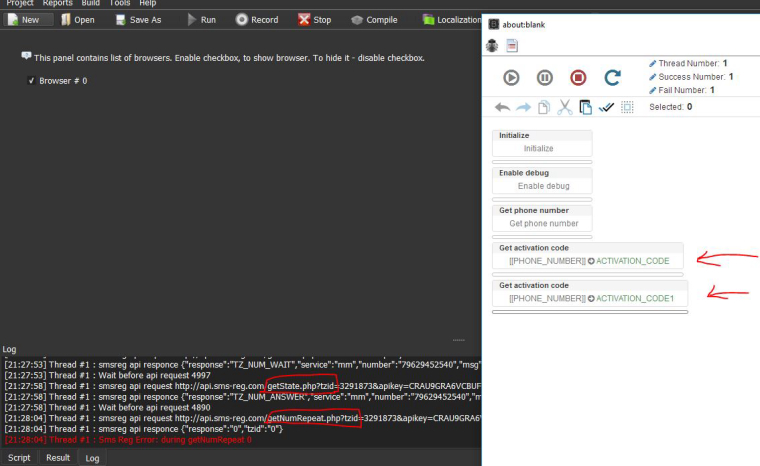This screenshot has width=760, height=466.
Task: Click the scissors cut icon
Action: [x=564, y=107]
